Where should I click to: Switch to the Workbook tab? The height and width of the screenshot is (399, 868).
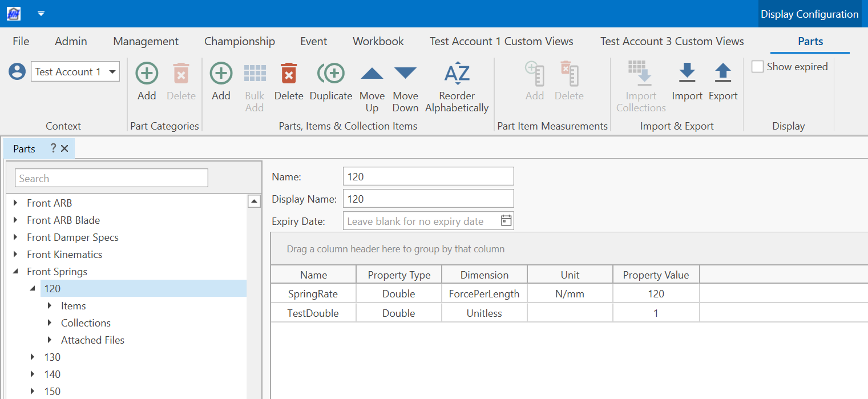378,41
